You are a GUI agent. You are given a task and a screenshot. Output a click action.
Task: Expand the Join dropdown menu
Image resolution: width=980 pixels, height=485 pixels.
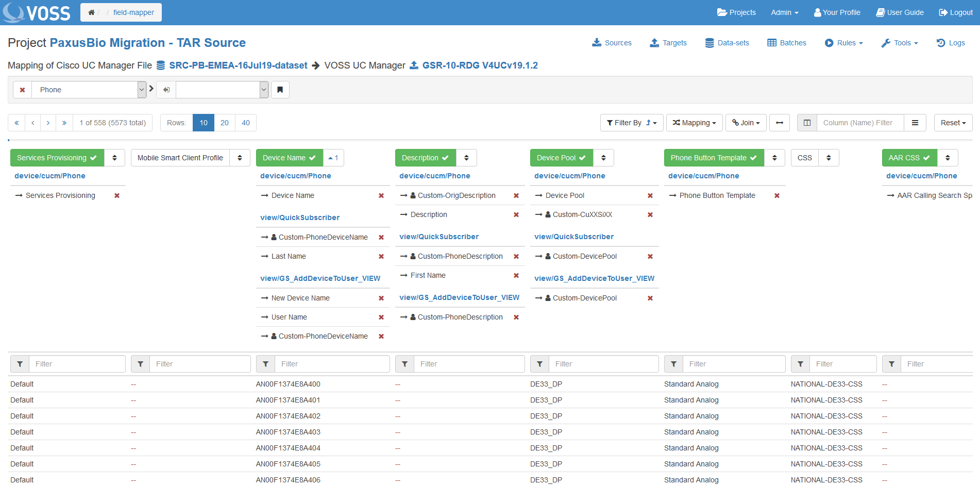pos(746,123)
